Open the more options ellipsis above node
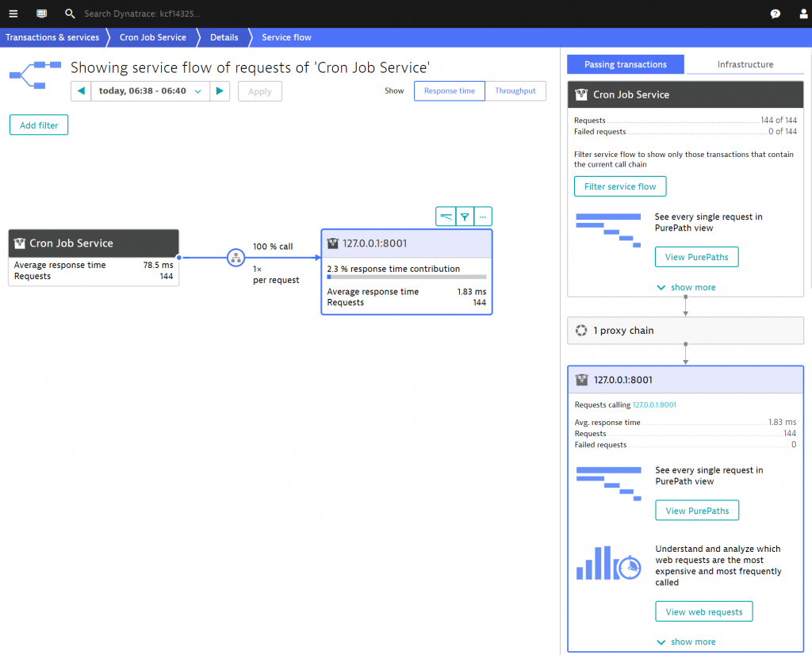 click(483, 216)
